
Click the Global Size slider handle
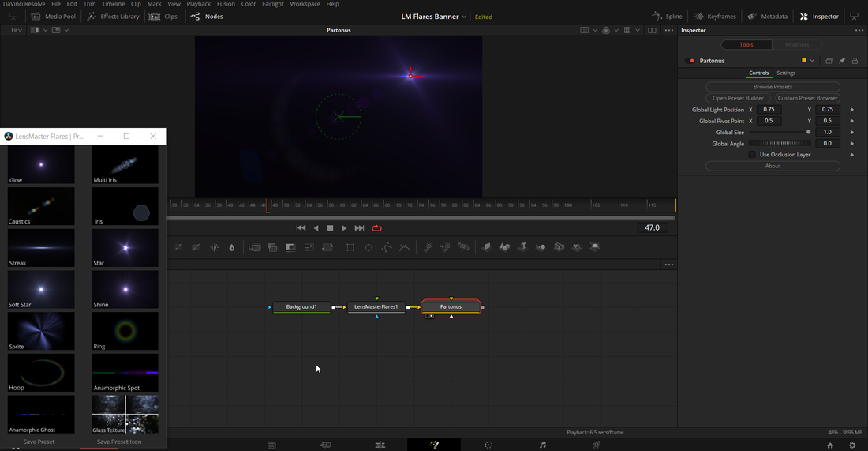808,132
